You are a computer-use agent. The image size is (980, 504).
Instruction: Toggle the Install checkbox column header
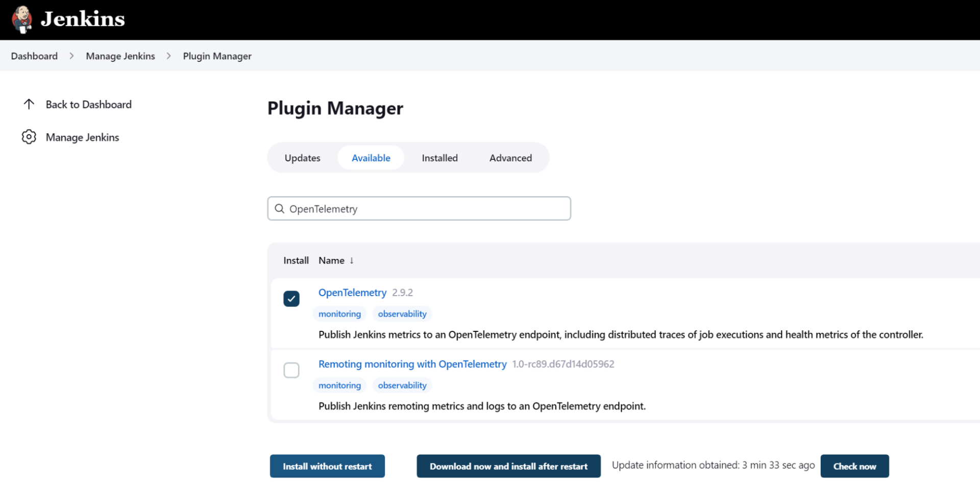tap(296, 260)
